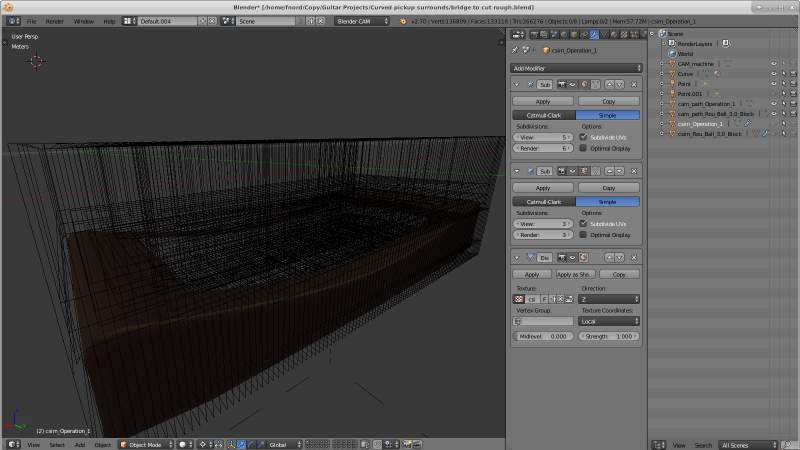Select csim_Operation_1 in the outliner
Image resolution: width=800 pixels, height=450 pixels.
tap(700, 123)
